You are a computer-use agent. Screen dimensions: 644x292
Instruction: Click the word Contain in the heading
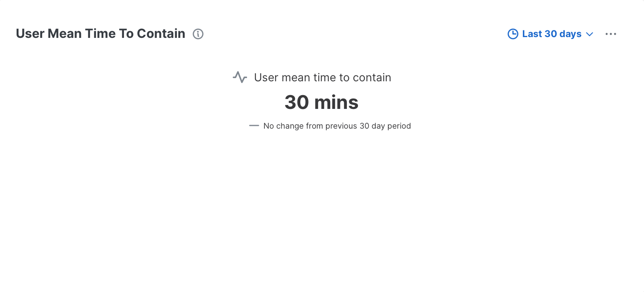pos(161,34)
